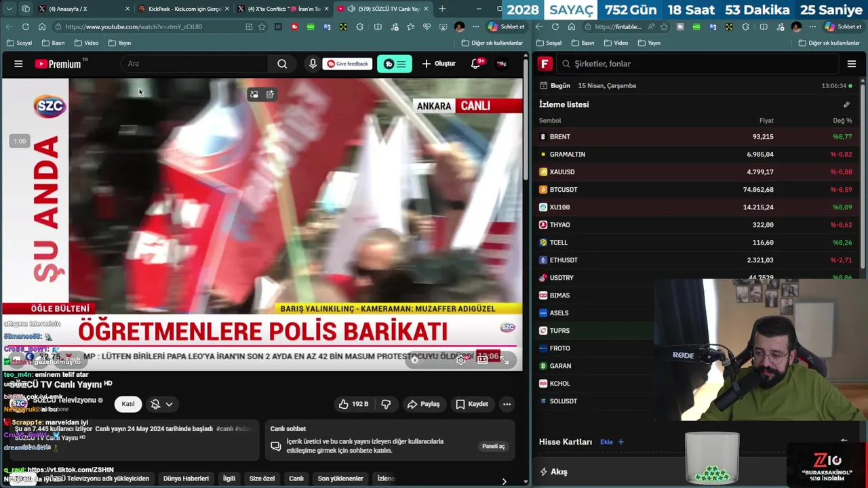The image size is (868, 488).
Task: Reload the YouTube browser page
Action: [25, 26]
